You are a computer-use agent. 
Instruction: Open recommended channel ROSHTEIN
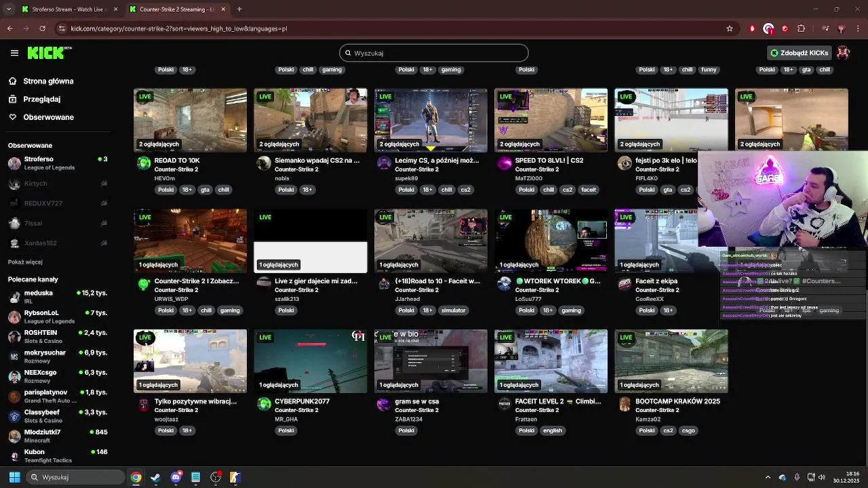coord(58,337)
